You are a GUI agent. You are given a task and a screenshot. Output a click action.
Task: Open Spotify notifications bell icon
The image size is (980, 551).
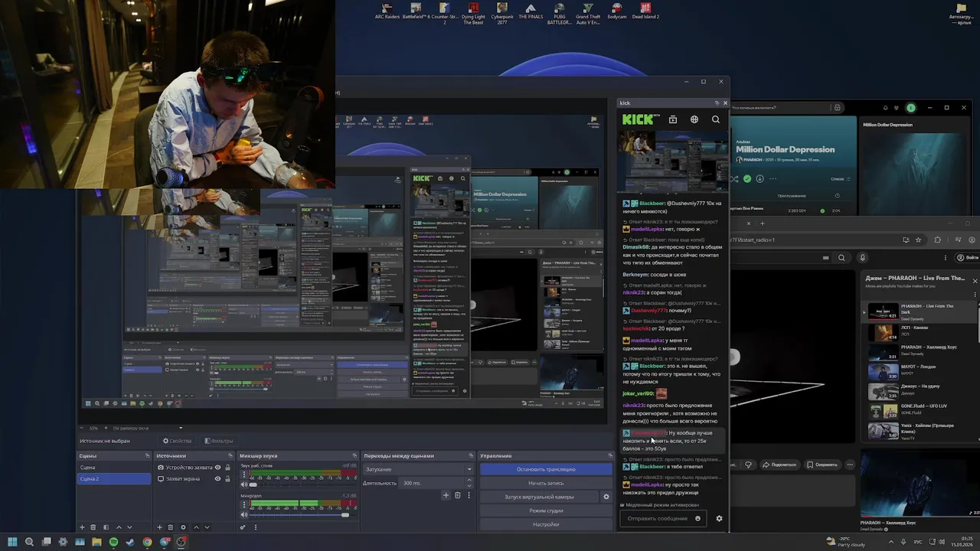pyautogui.click(x=885, y=108)
